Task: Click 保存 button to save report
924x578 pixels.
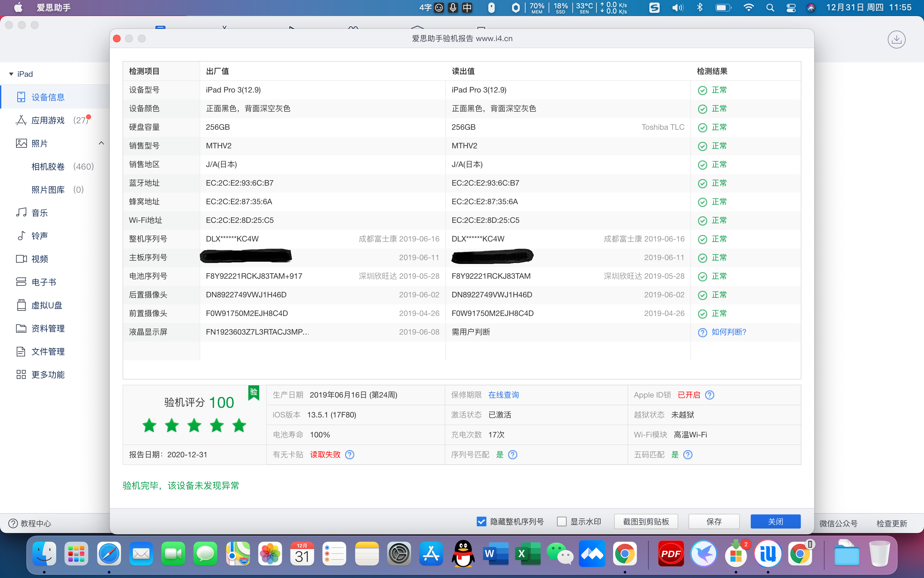Action: (x=714, y=521)
